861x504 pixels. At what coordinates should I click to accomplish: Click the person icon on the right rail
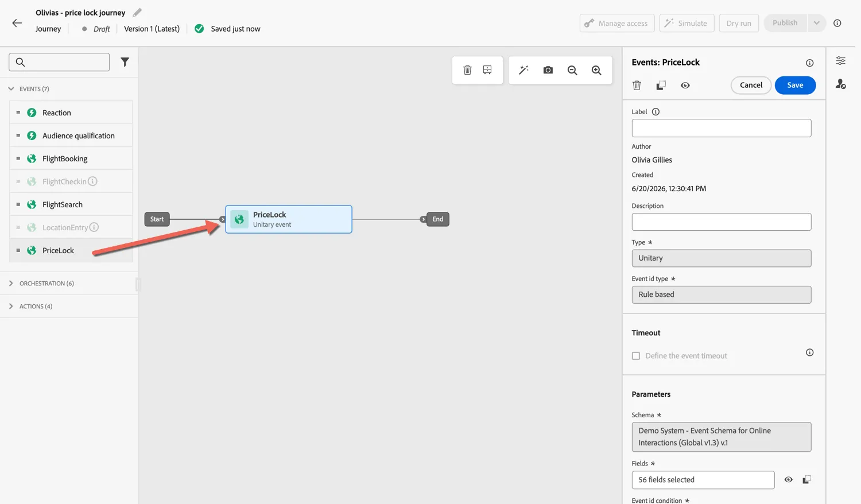point(840,84)
